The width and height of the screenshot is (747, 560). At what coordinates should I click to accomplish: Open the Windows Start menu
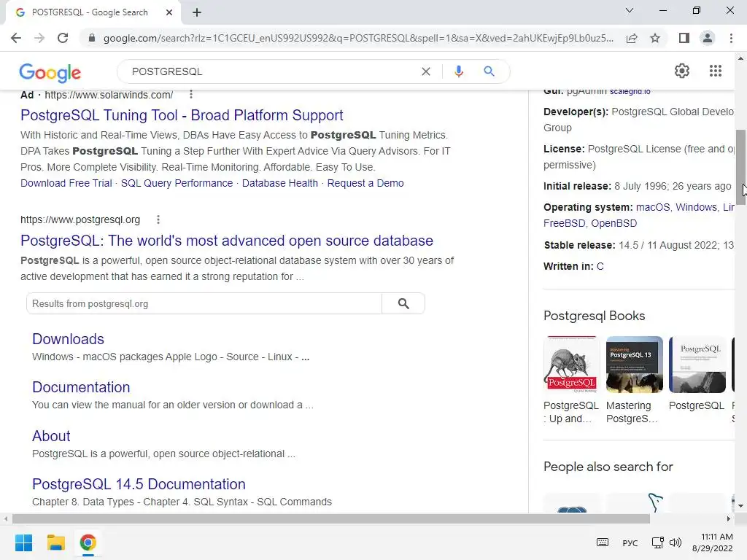pyautogui.click(x=23, y=542)
